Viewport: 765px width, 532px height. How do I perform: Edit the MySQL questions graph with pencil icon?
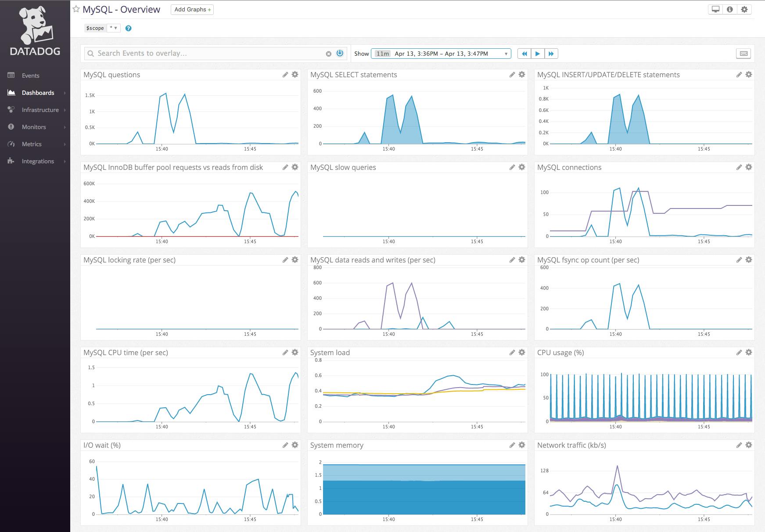coord(285,75)
